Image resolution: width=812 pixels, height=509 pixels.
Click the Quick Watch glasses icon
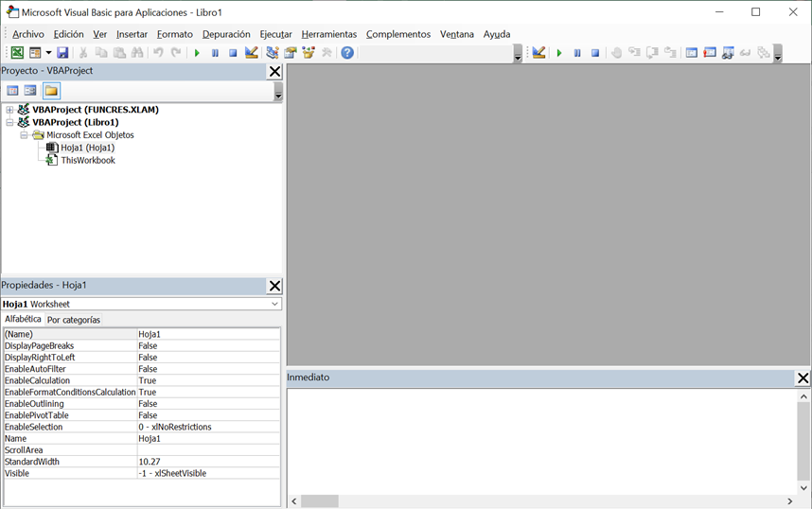746,52
